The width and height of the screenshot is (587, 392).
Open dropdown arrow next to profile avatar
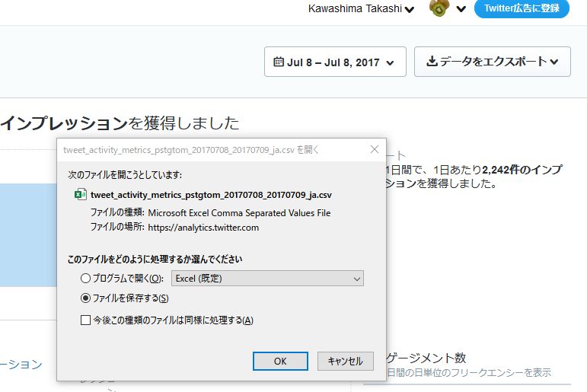coord(461,9)
